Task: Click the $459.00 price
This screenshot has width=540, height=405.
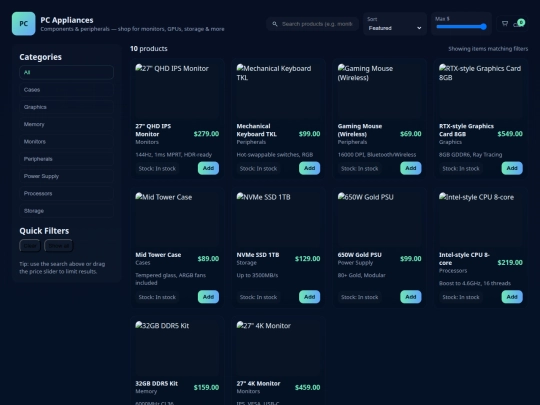Action: [308, 387]
